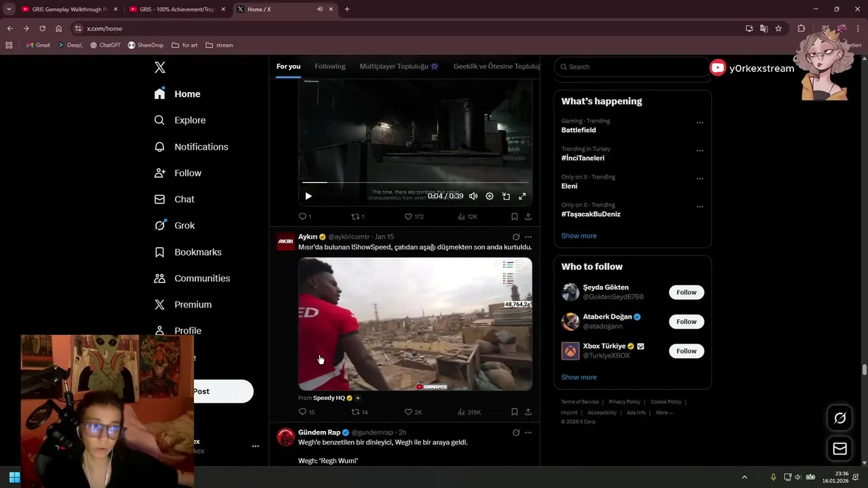
Task: Open Bookmarks in X sidebar
Action: (x=188, y=252)
